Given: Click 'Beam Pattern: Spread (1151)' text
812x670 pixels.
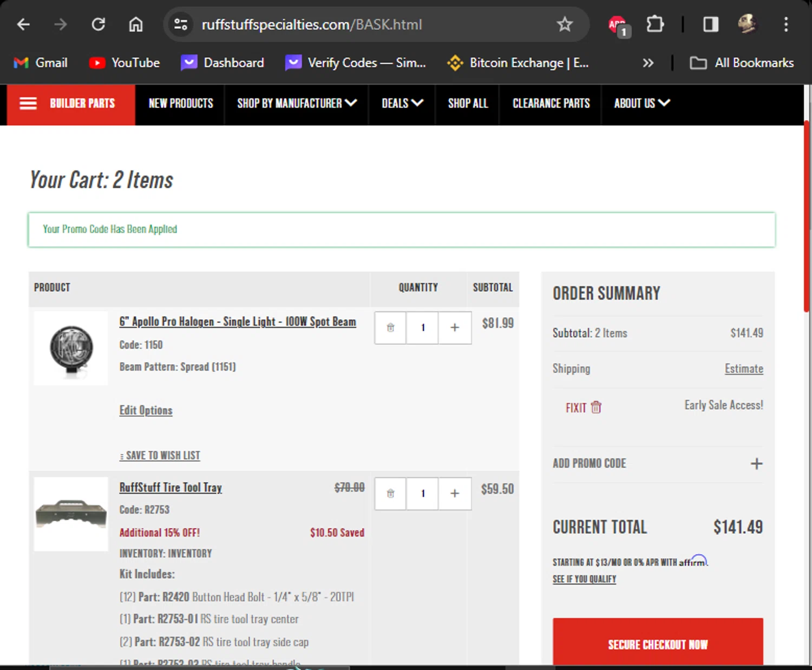Looking at the screenshot, I should [178, 366].
